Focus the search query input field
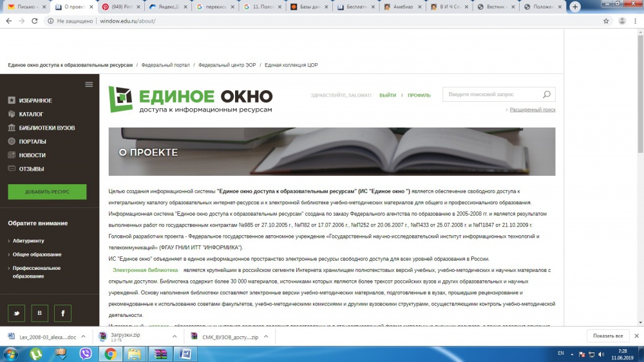 tap(493, 95)
